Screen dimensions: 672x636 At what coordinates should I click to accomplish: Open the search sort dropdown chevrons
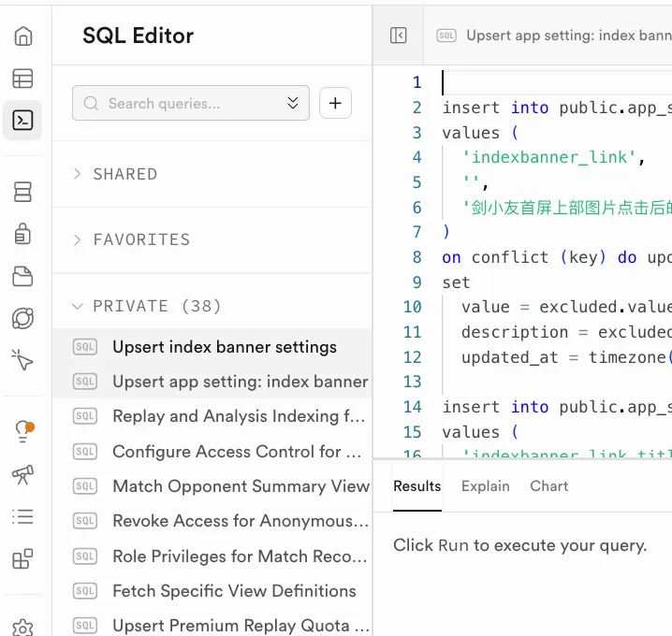pos(293,103)
